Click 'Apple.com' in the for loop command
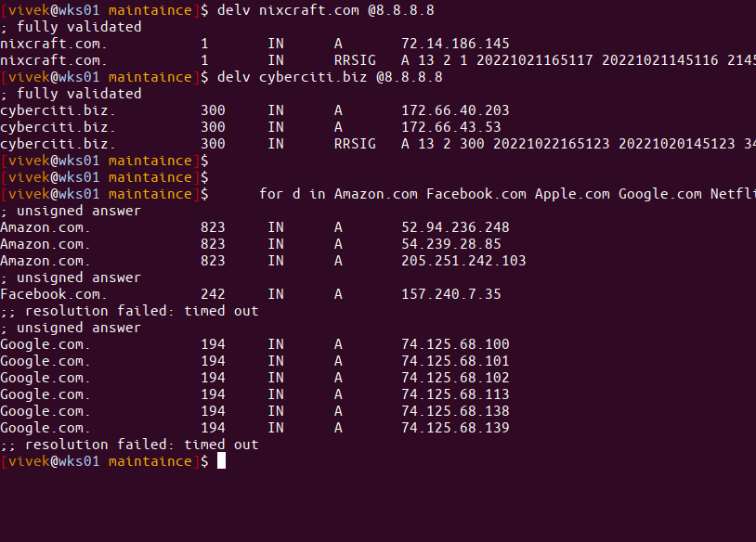 572,194
